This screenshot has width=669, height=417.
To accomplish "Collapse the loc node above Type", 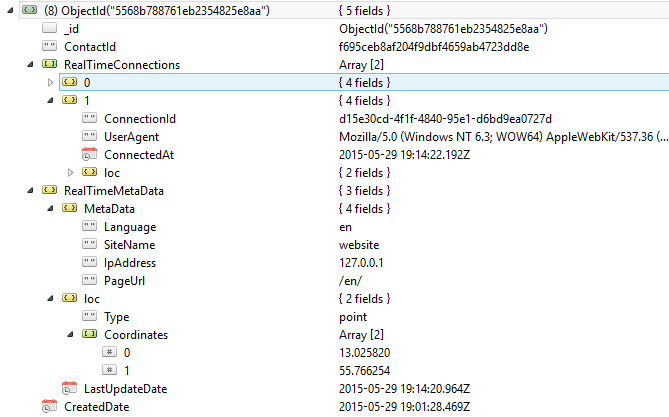I will (x=50, y=298).
